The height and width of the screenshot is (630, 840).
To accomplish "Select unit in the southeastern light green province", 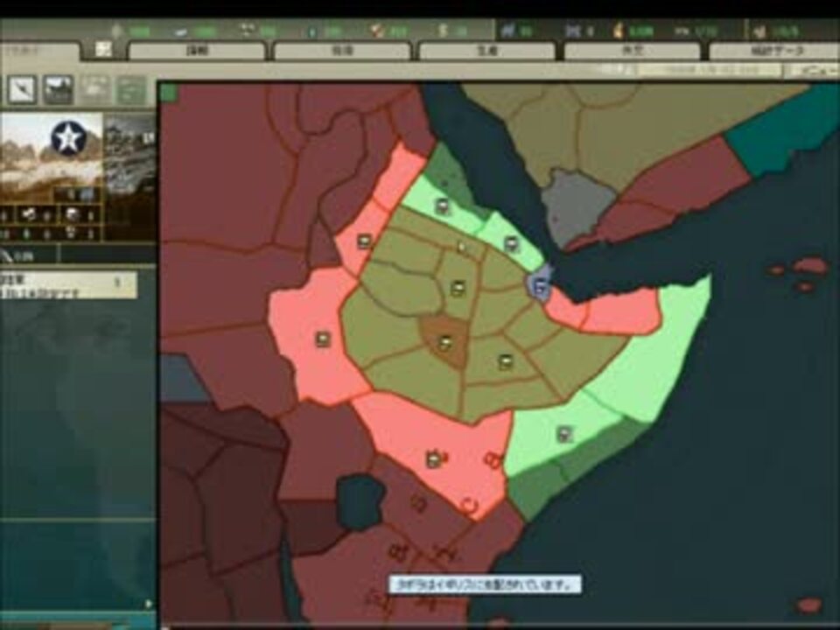I will 564,435.
